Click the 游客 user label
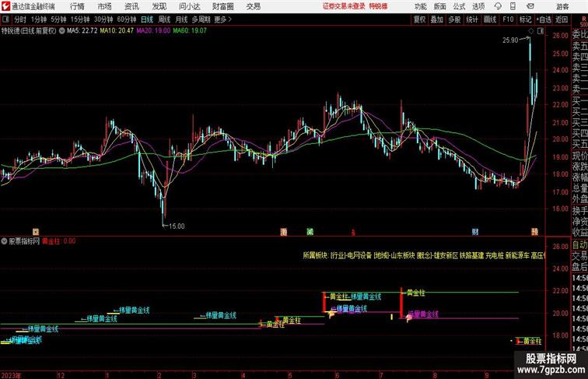This screenshot has width=588, height=379. (x=562, y=6)
